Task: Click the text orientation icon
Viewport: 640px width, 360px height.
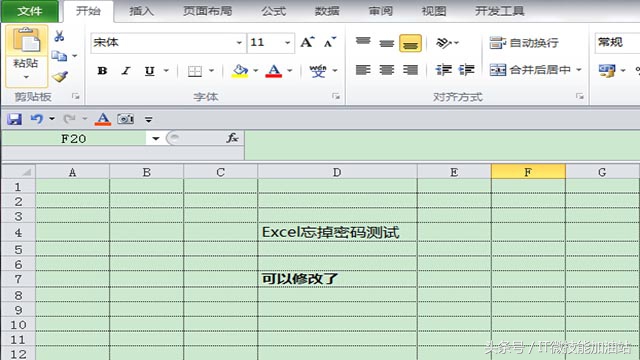Action: click(443, 42)
